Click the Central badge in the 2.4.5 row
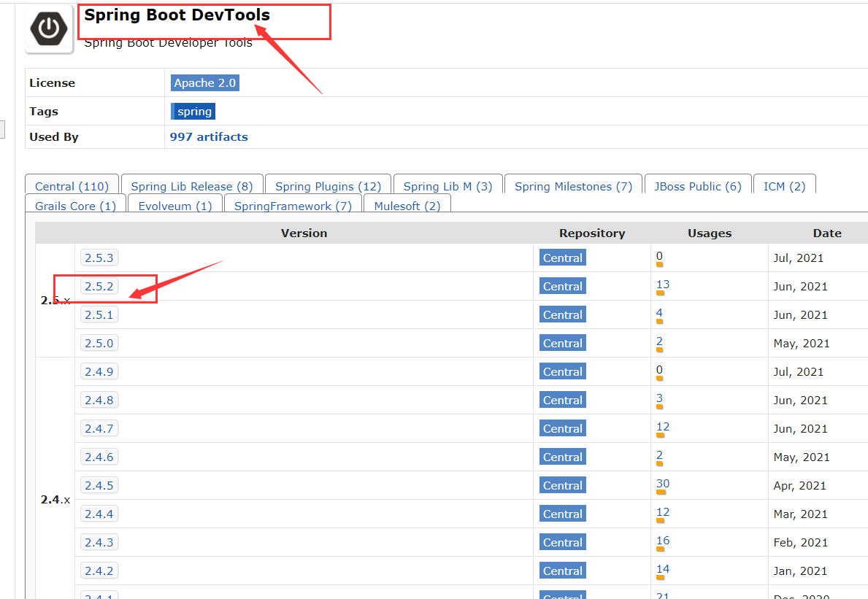Screen dimensions: 868x599 tap(562, 486)
